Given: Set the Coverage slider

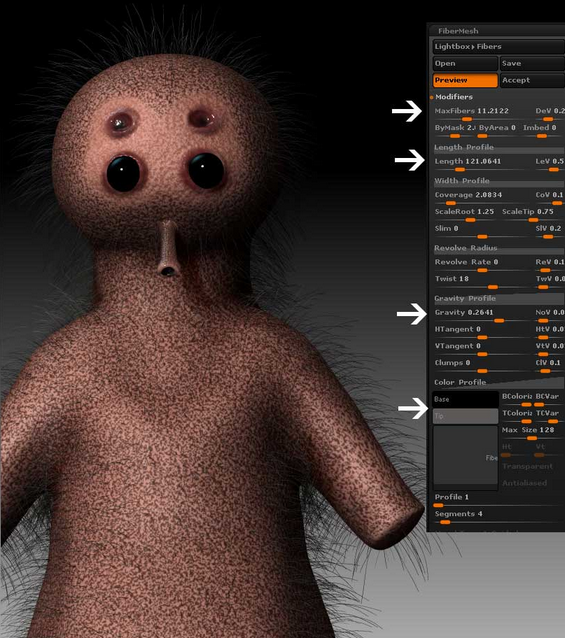Looking at the screenshot, I should tap(481, 198).
